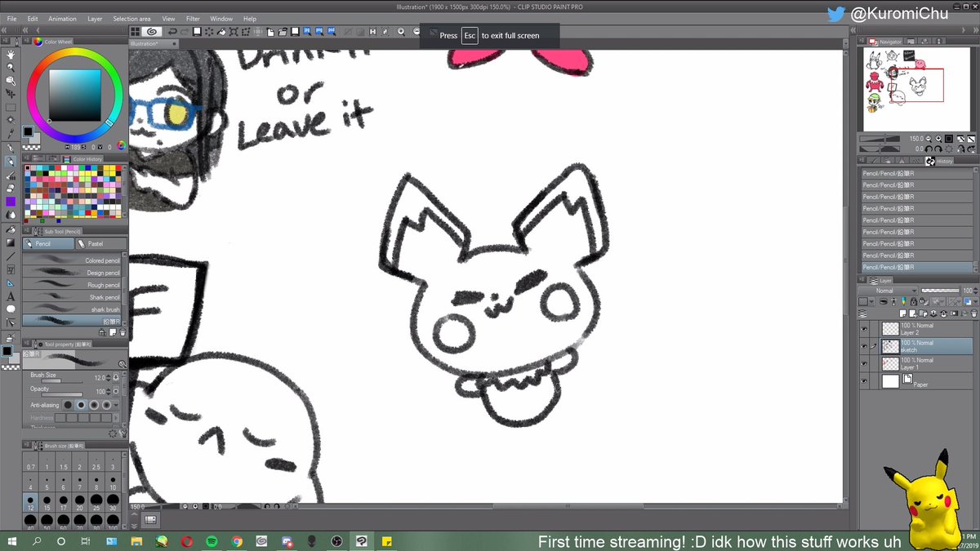Toggle visibility of Layer 1

864,364
